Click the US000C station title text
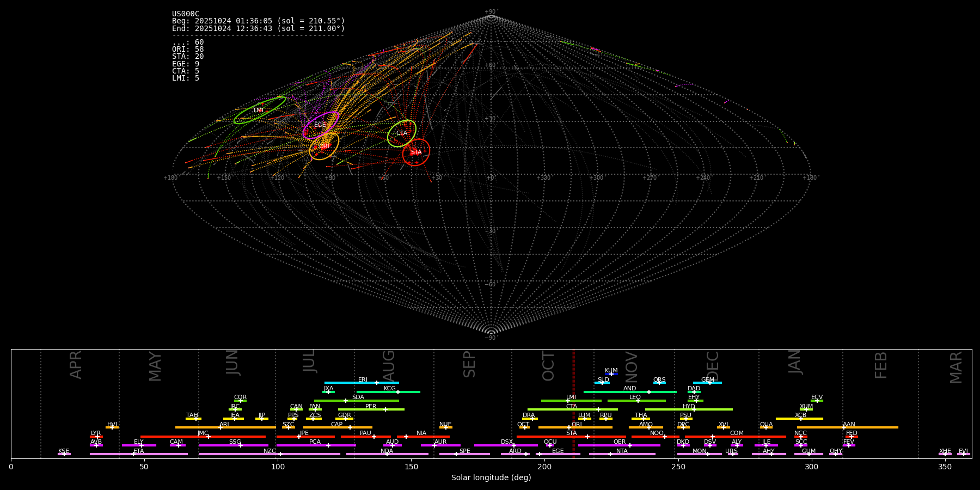The image size is (980, 490). point(186,14)
